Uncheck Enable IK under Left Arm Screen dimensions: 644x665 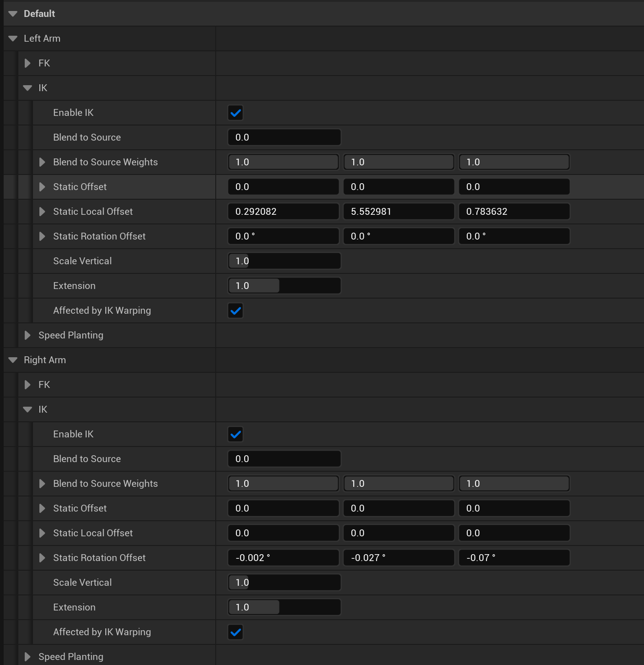click(235, 113)
